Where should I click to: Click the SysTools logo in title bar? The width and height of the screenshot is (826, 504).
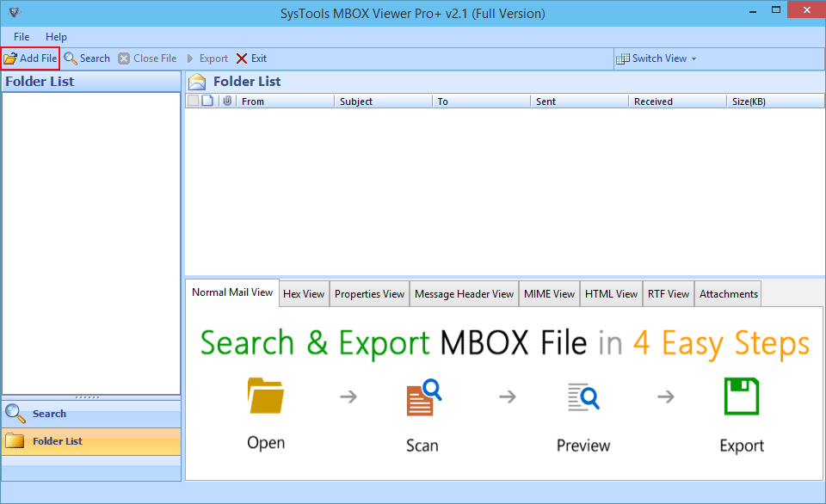[15, 12]
